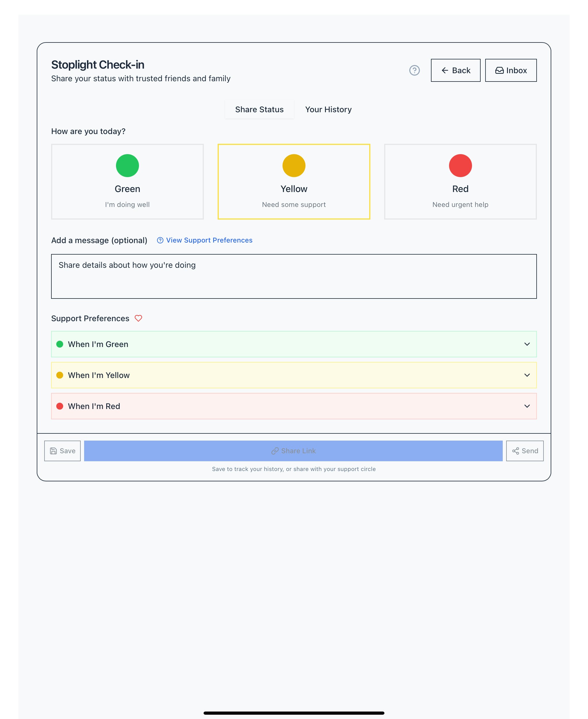Click the red circle status icon
The height and width of the screenshot is (719, 588).
(460, 166)
